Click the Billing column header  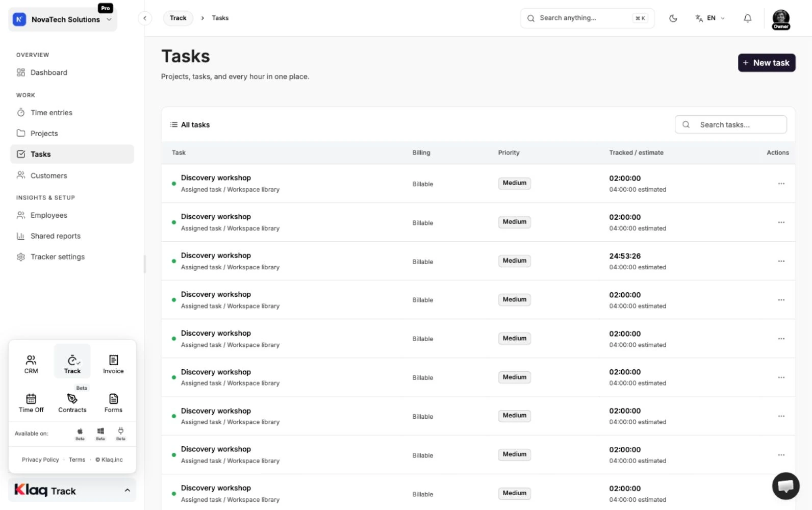tap(421, 152)
